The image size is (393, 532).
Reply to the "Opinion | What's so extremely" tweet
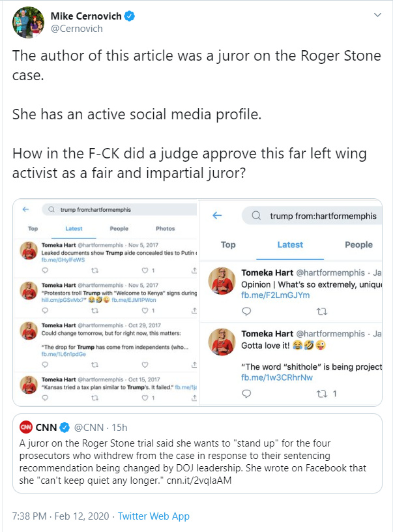coord(246,312)
